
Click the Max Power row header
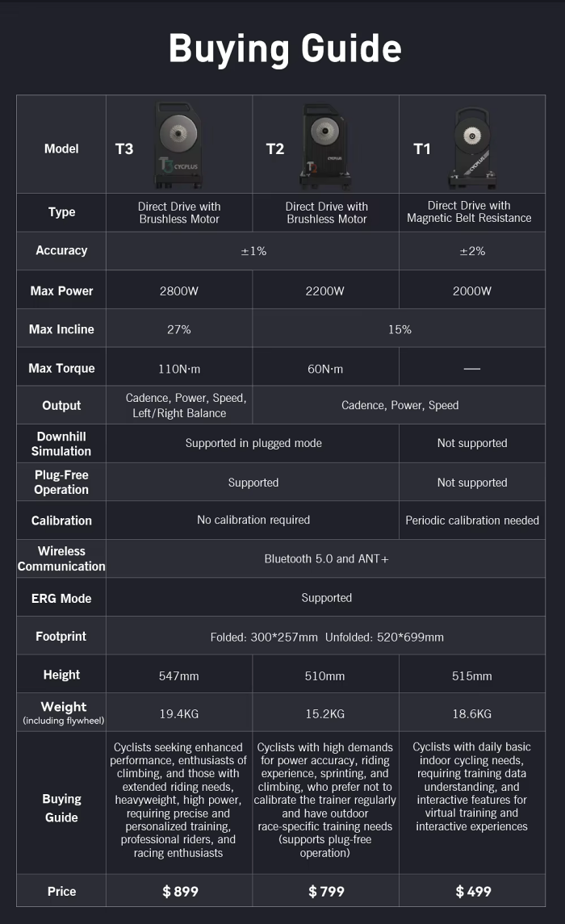point(61,291)
